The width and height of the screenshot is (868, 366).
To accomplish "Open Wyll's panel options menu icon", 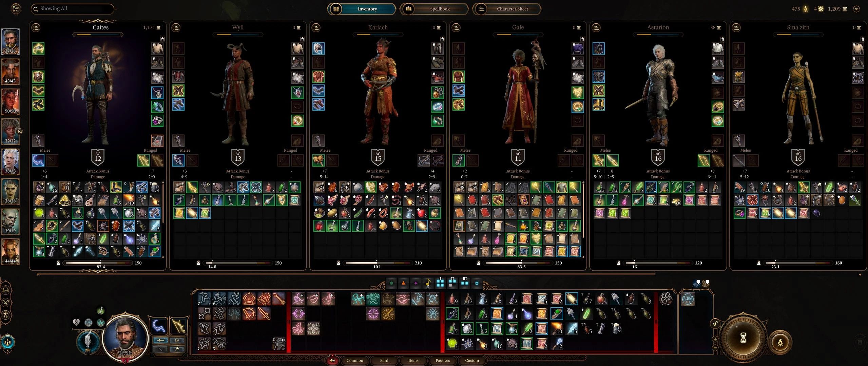I will pyautogui.click(x=176, y=27).
